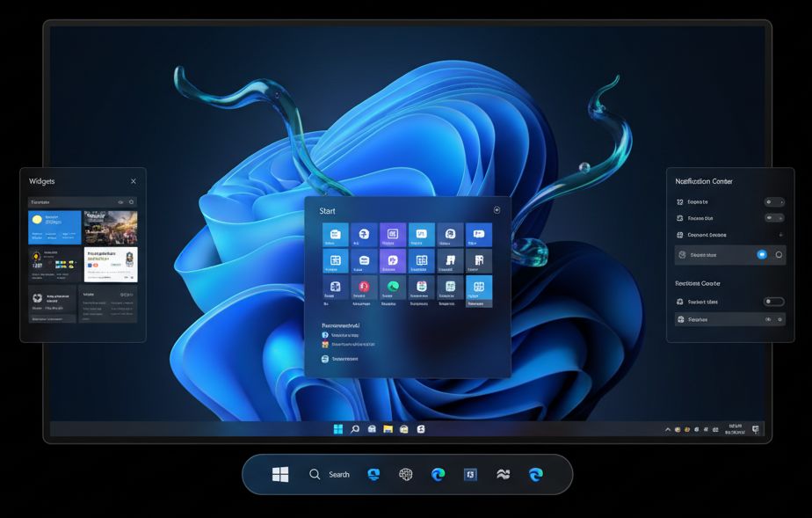
Task: Disable the second quick-settings toggle in Notification Center
Action: pyautogui.click(x=775, y=217)
